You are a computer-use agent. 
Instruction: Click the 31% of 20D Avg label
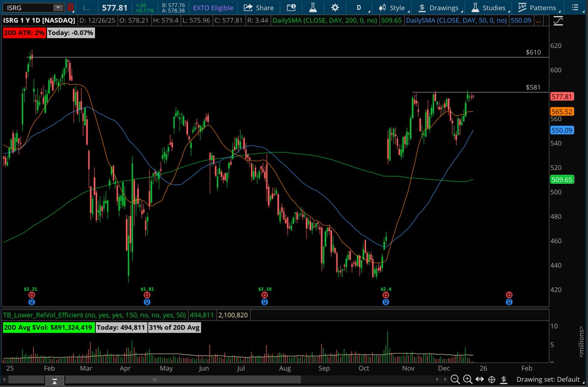pos(174,327)
